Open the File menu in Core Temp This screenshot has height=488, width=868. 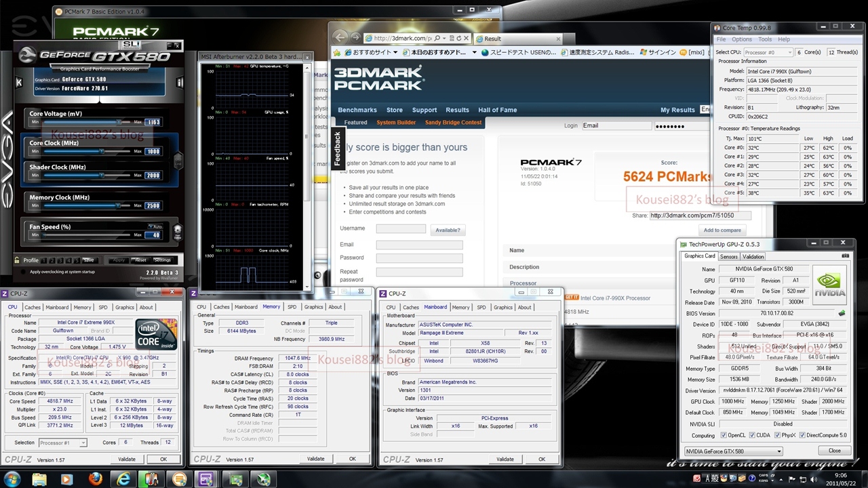pyautogui.click(x=722, y=39)
